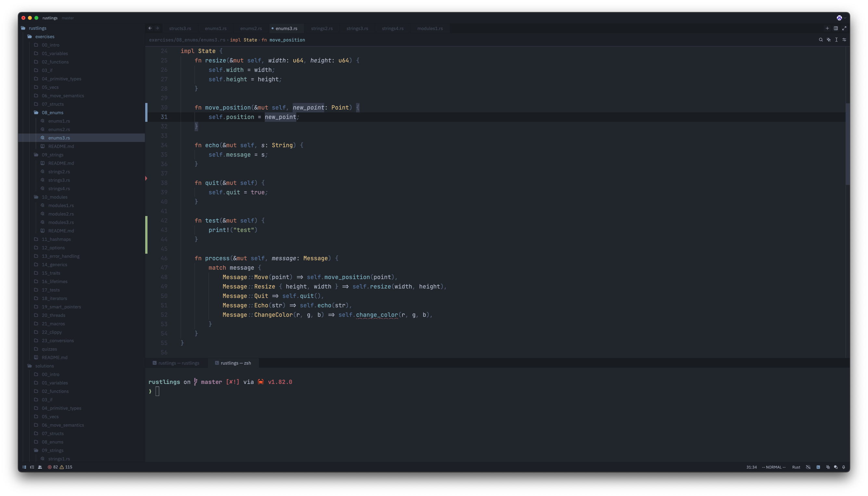Switch to the enums2.rs tab
Image resolution: width=868 pixels, height=496 pixels.
[x=251, y=28]
